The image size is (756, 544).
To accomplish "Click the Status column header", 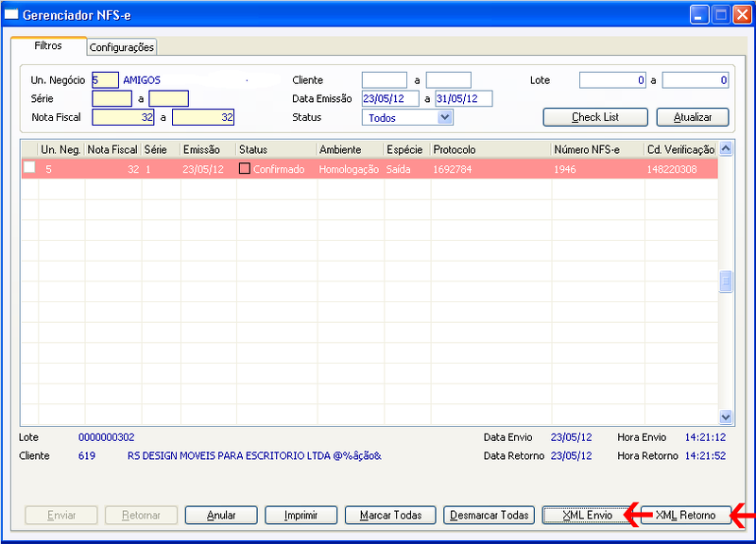I will (x=276, y=149).
